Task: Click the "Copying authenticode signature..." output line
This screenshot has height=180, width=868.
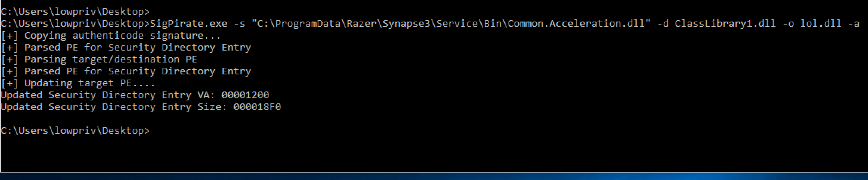Action: coord(111,35)
